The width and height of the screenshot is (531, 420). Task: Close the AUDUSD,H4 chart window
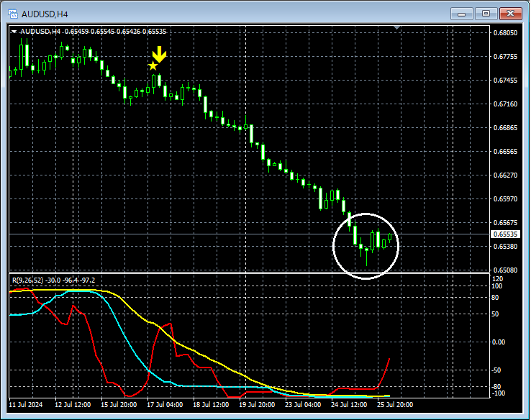click(511, 13)
